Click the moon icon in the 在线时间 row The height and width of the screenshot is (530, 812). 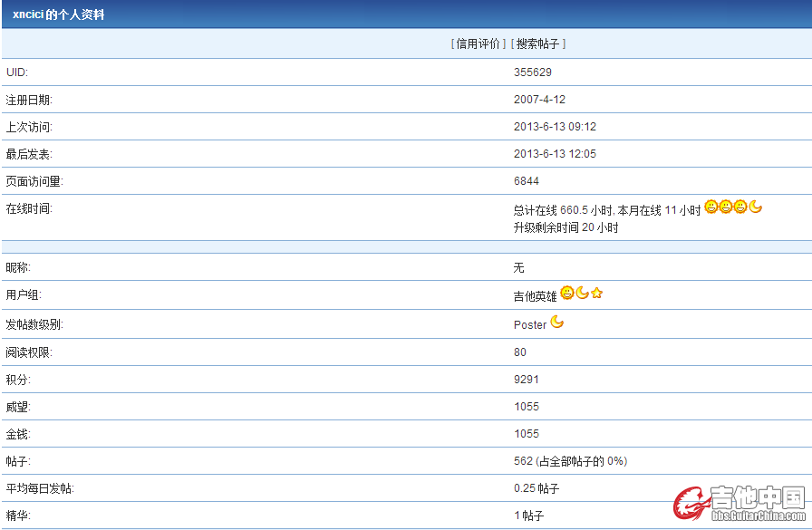tap(756, 207)
